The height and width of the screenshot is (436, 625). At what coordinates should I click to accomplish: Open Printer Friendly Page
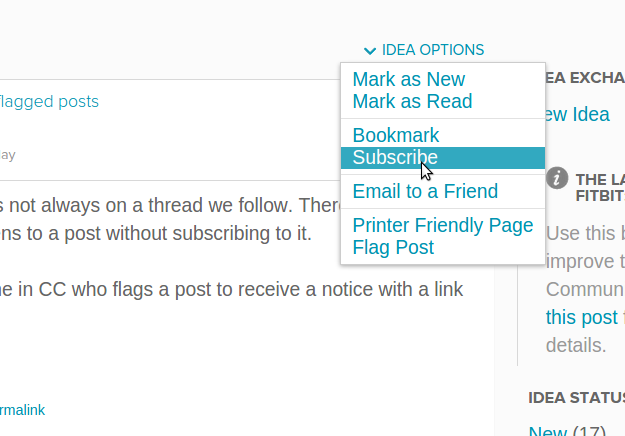click(x=442, y=225)
